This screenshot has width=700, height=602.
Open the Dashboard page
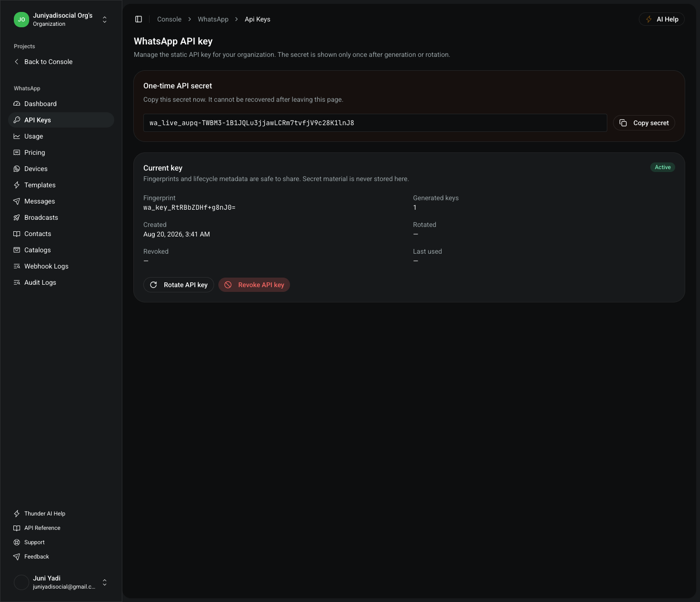point(61,104)
